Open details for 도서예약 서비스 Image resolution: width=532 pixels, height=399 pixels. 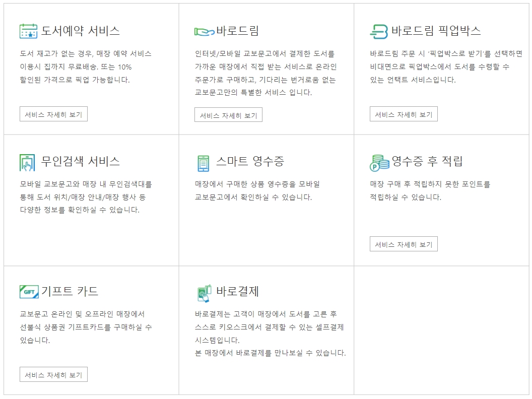point(54,114)
